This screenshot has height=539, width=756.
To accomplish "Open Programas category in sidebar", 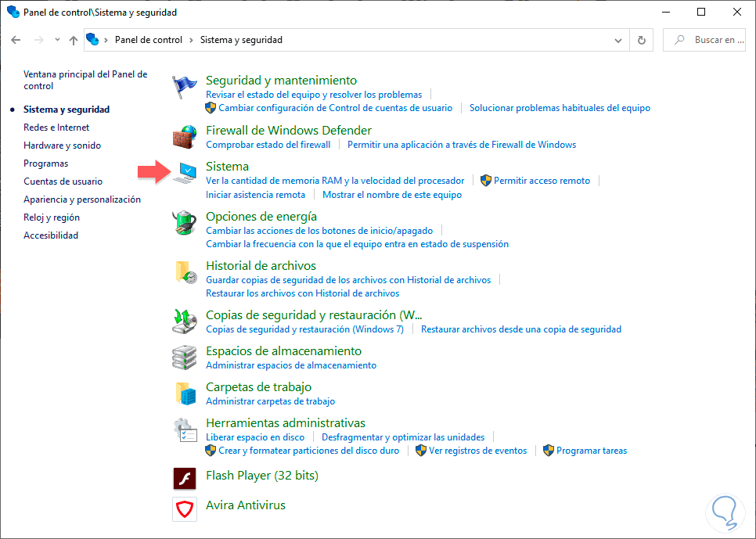I will pyautogui.click(x=46, y=163).
